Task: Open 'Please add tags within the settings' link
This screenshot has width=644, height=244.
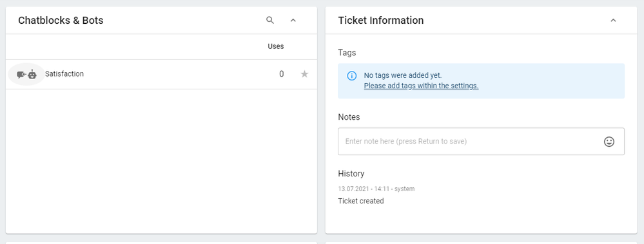Action: pos(421,86)
